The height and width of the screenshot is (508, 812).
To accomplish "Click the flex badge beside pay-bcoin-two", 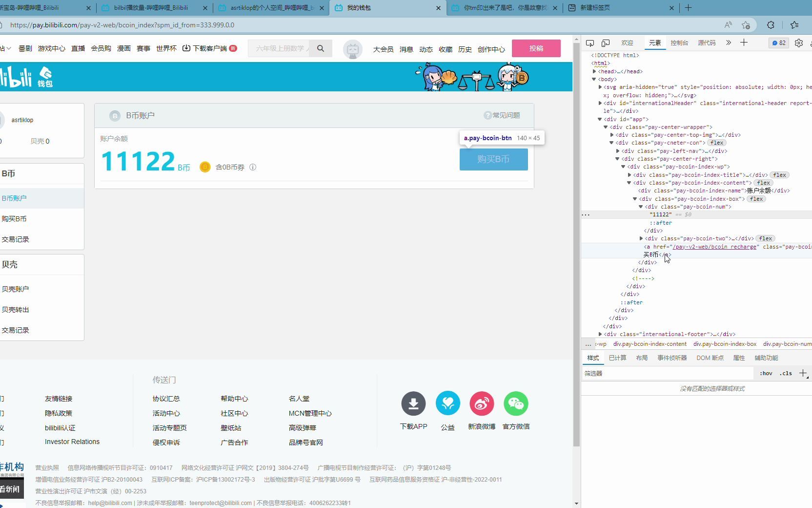I will (766, 238).
